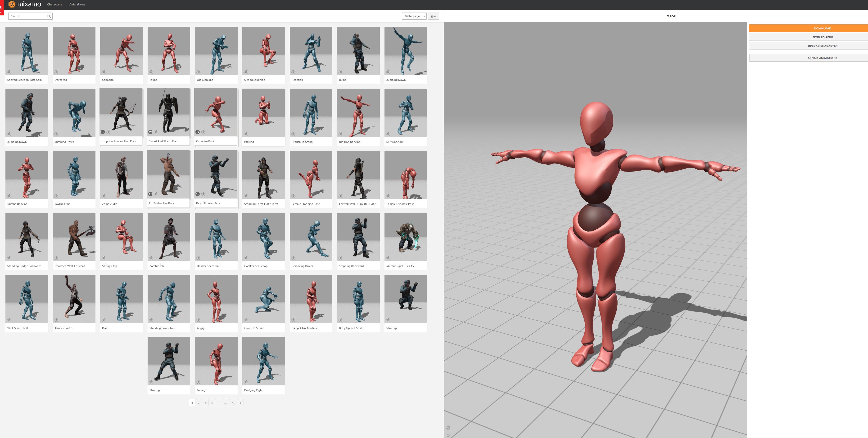Viewport: 868px width, 438px height.
Task: Select the Stepping Backward thumbnail
Action: 358,237
